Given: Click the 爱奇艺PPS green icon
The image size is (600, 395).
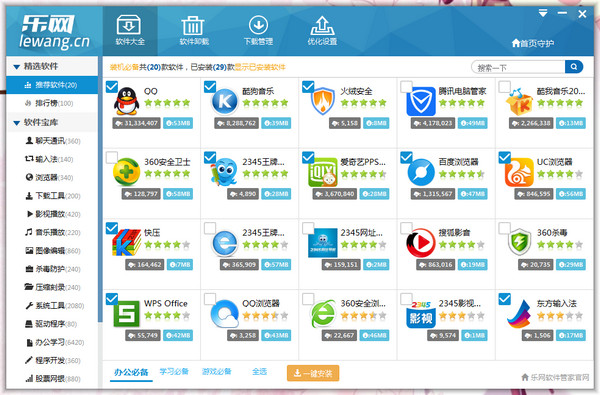Looking at the screenshot, I should 323,172.
